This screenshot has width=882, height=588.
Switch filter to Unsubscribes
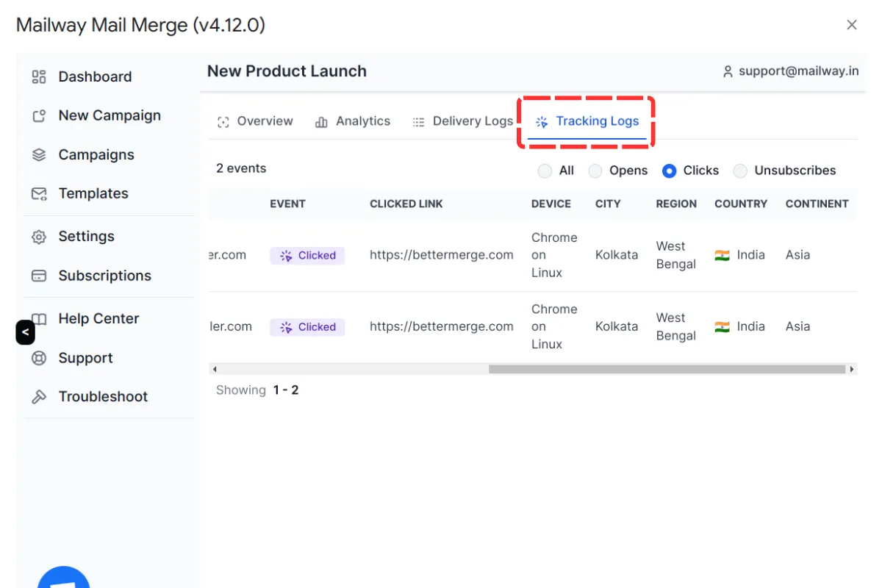[x=741, y=170]
